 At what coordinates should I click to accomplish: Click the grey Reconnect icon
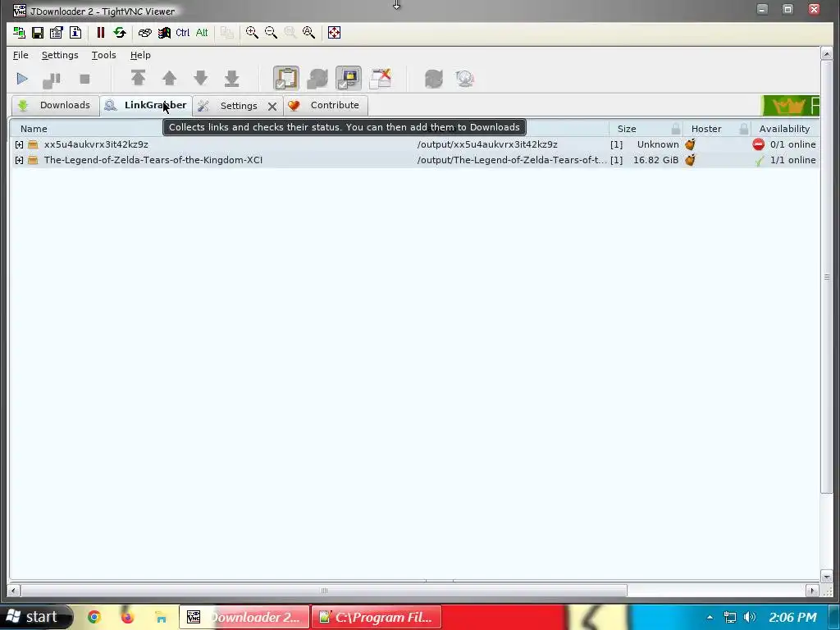[433, 79]
